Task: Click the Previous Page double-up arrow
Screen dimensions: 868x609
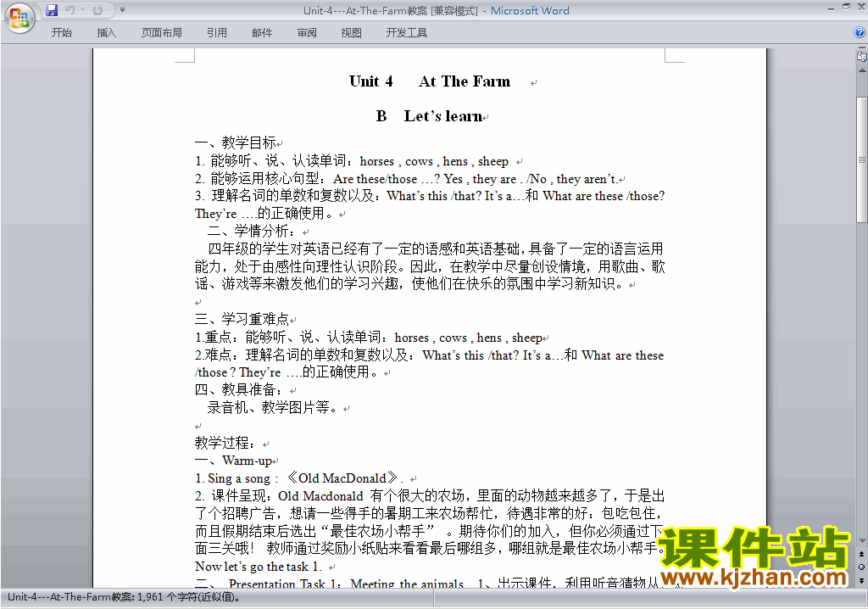Action: [862, 554]
